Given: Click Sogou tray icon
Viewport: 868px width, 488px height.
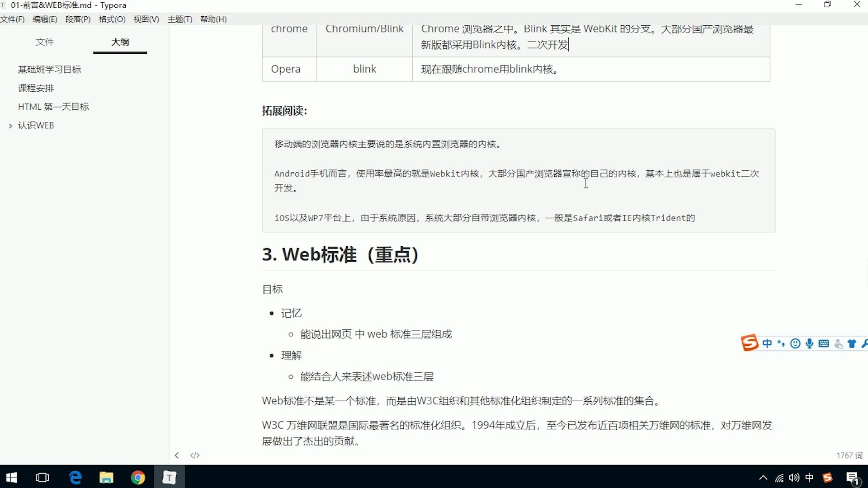Looking at the screenshot, I should pyautogui.click(x=828, y=478).
